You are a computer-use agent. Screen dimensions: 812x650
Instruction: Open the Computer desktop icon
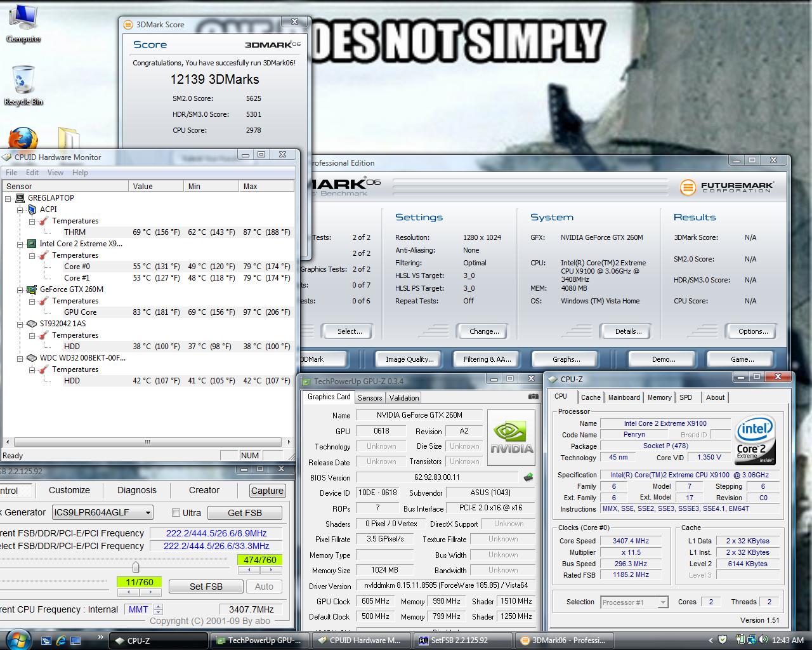pyautogui.click(x=23, y=23)
